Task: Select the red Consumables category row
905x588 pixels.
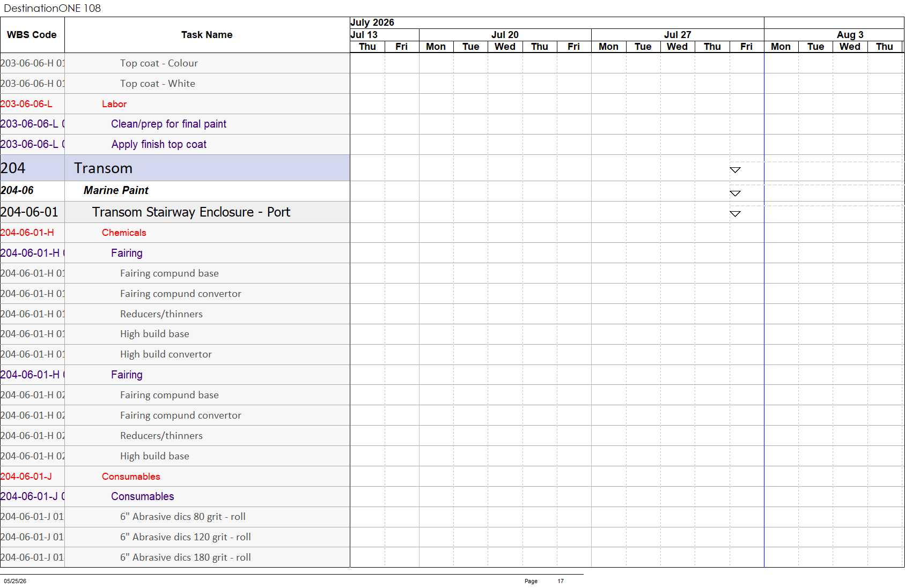Action: point(175,477)
